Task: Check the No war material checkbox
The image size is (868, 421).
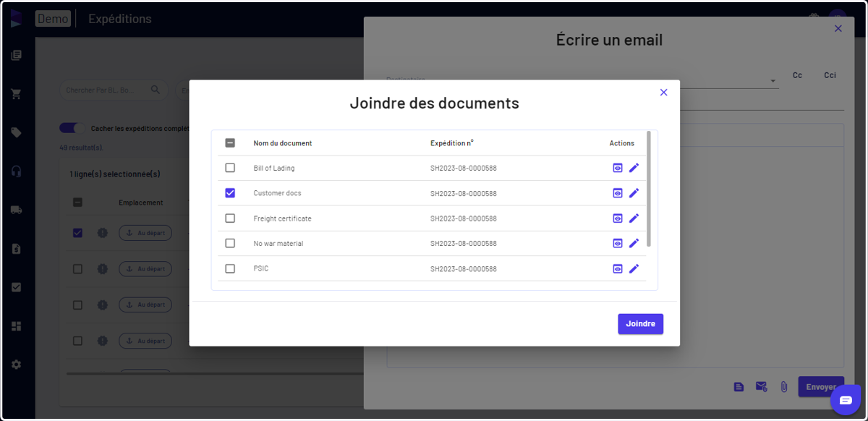Action: click(230, 243)
